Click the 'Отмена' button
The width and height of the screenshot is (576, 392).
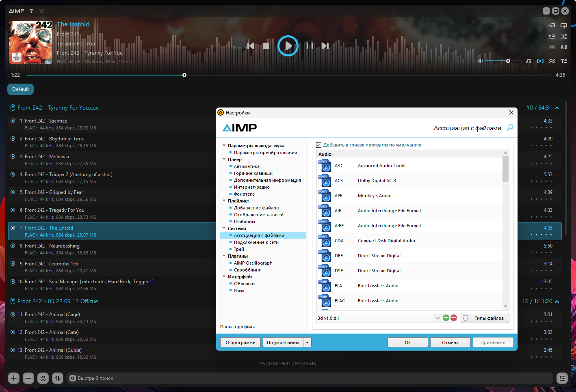(450, 342)
